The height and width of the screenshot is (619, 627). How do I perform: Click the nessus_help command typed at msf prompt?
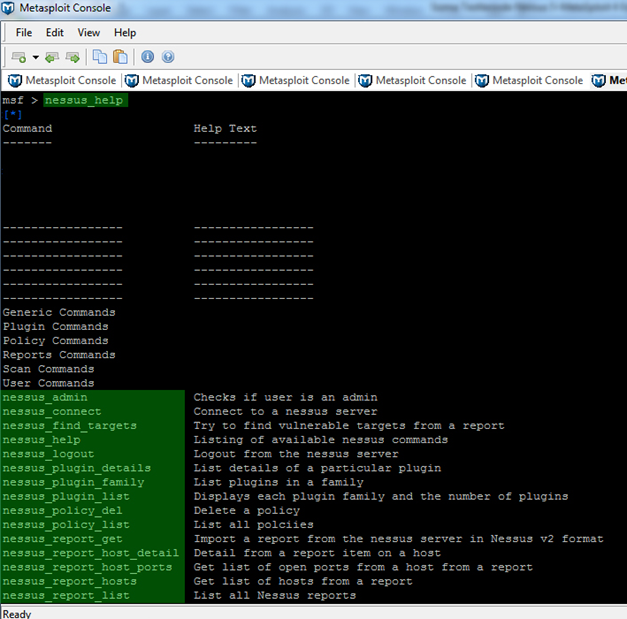pos(86,100)
